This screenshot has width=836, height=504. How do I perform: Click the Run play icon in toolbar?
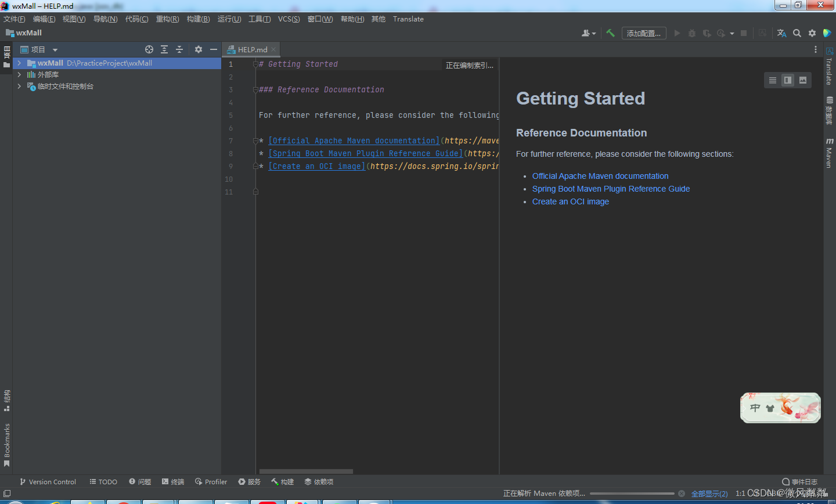coord(677,33)
